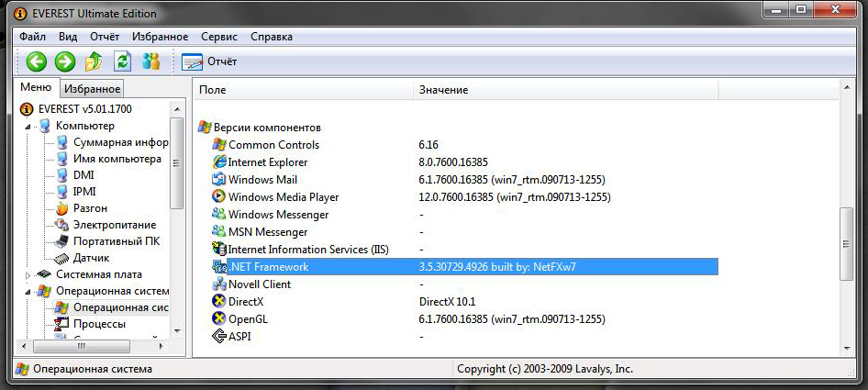868x390 pixels.
Task: Click the main list scroll-down arrow
Action: click(x=846, y=348)
